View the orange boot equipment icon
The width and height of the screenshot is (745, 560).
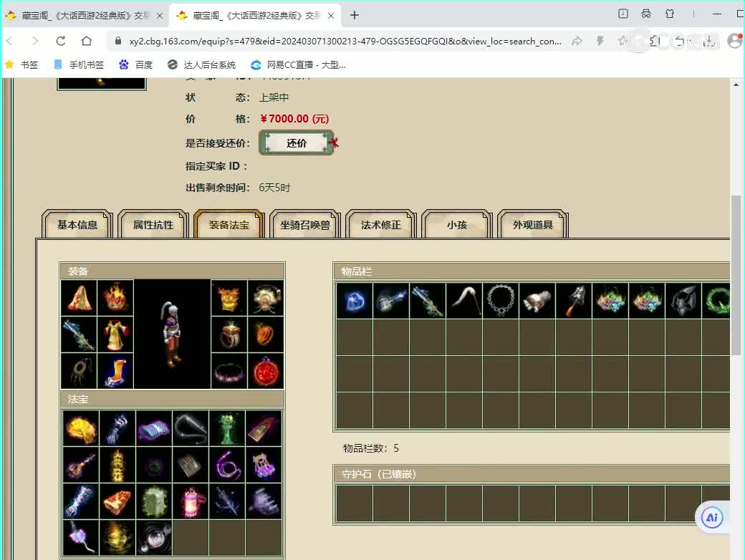[115, 371]
